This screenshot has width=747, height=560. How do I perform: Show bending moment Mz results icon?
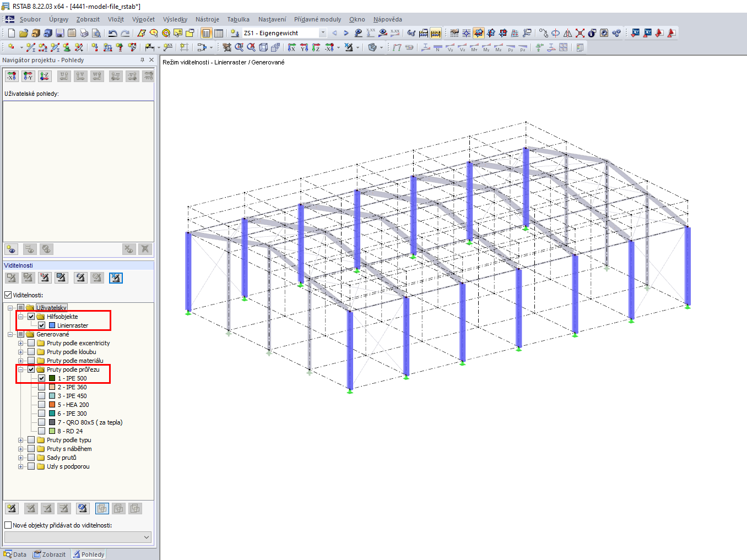tap(499, 47)
